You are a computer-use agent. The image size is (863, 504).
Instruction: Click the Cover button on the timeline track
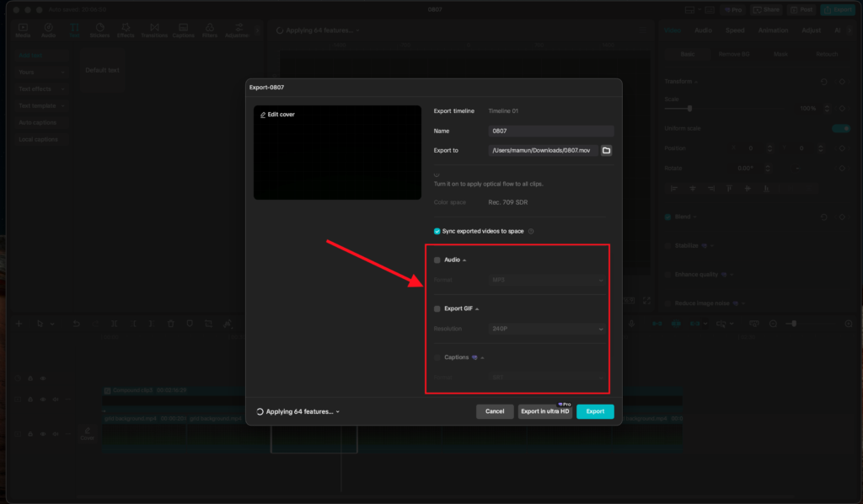point(87,434)
